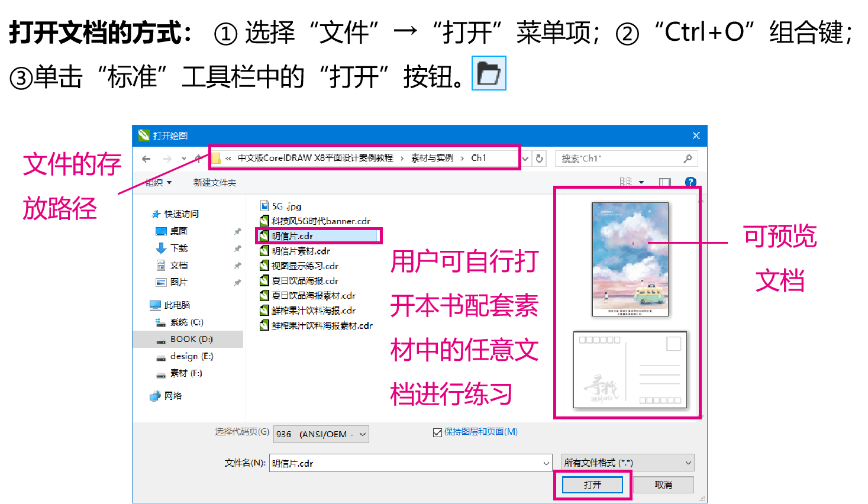The width and height of the screenshot is (868, 504).
Task: Expand the 文件名 filename dropdown arrow
Action: click(x=546, y=463)
